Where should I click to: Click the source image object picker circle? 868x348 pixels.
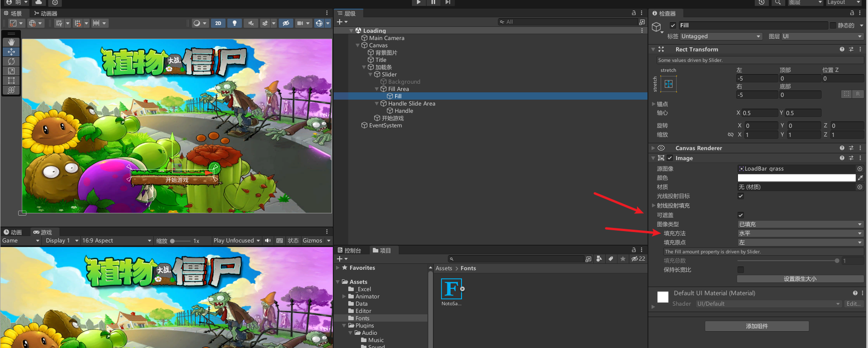(860, 169)
